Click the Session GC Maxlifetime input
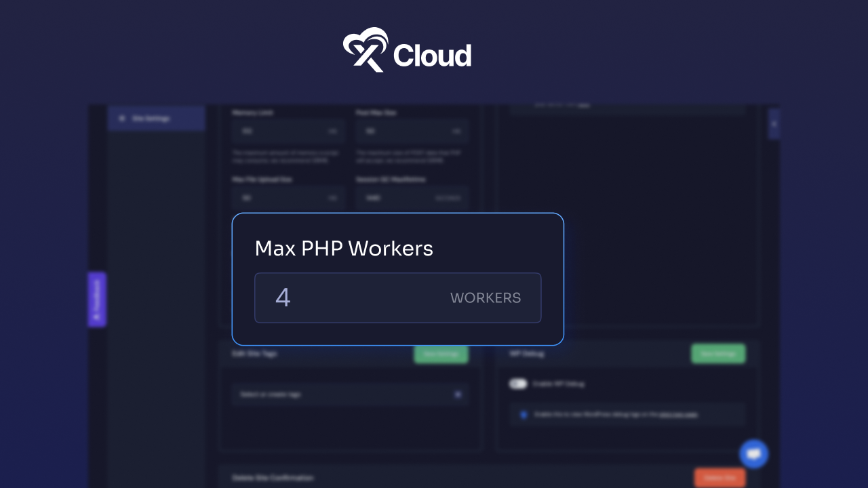This screenshot has height=488, width=868. pyautogui.click(x=412, y=198)
